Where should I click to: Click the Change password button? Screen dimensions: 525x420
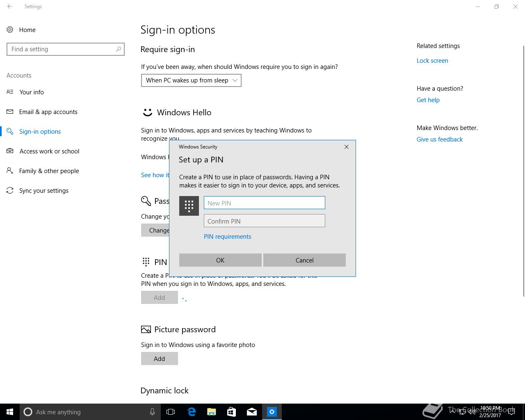click(x=155, y=230)
